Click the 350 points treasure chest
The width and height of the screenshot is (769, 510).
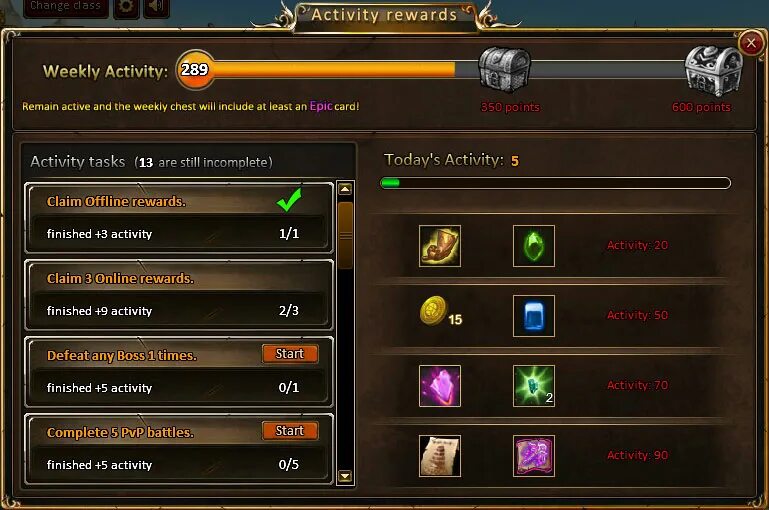pyautogui.click(x=505, y=70)
